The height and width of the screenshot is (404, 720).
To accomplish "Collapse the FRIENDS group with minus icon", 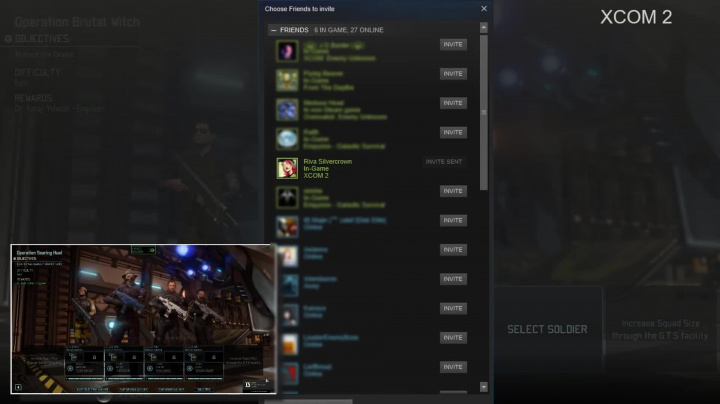I will [274, 30].
